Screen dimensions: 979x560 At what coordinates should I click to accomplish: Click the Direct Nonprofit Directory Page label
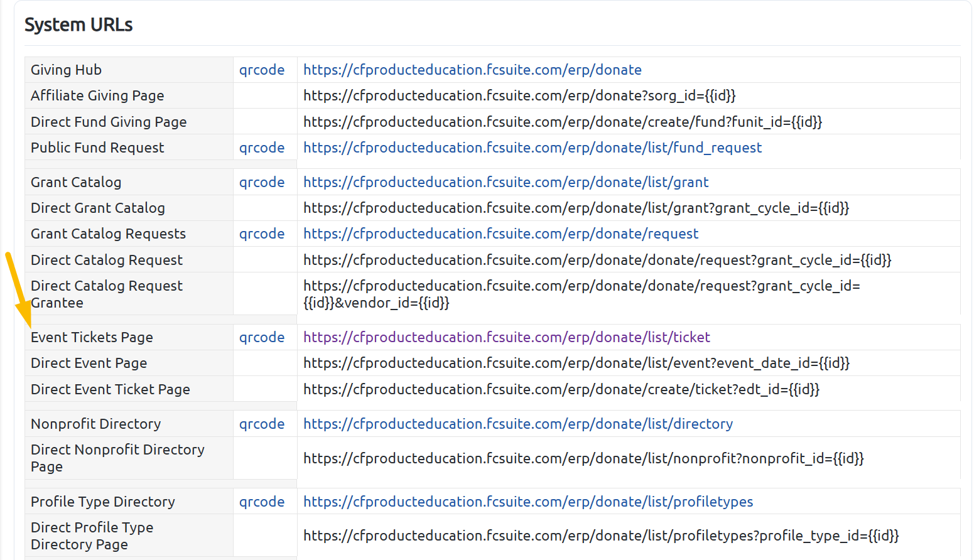(x=117, y=458)
